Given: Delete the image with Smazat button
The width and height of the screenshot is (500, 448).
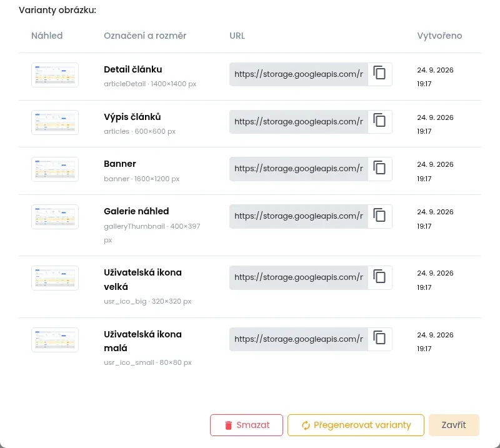Looking at the screenshot, I should coord(246,425).
